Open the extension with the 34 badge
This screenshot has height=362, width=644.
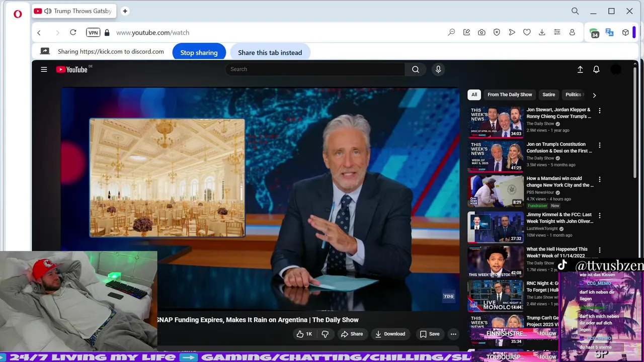(595, 33)
